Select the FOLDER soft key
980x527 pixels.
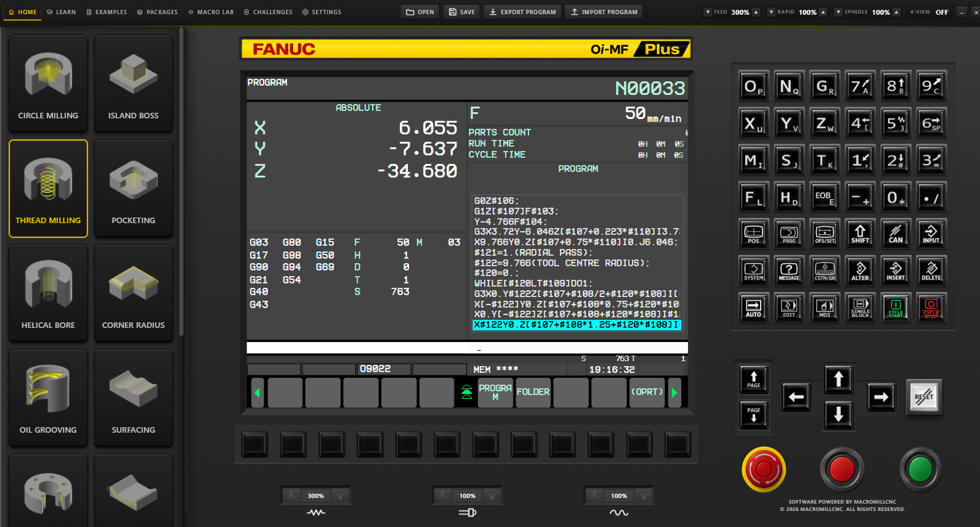pos(533,393)
